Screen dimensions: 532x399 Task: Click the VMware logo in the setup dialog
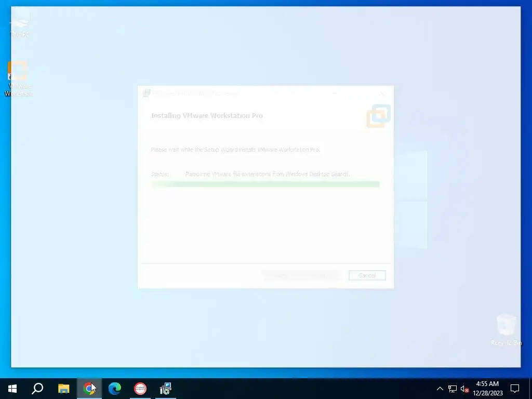[379, 116]
